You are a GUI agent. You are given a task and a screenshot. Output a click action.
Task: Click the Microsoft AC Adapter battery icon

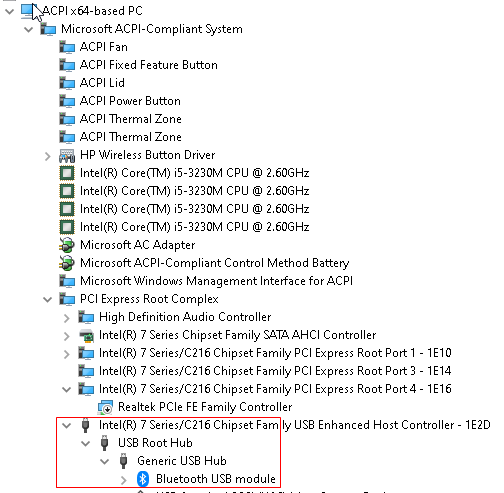[67, 245]
